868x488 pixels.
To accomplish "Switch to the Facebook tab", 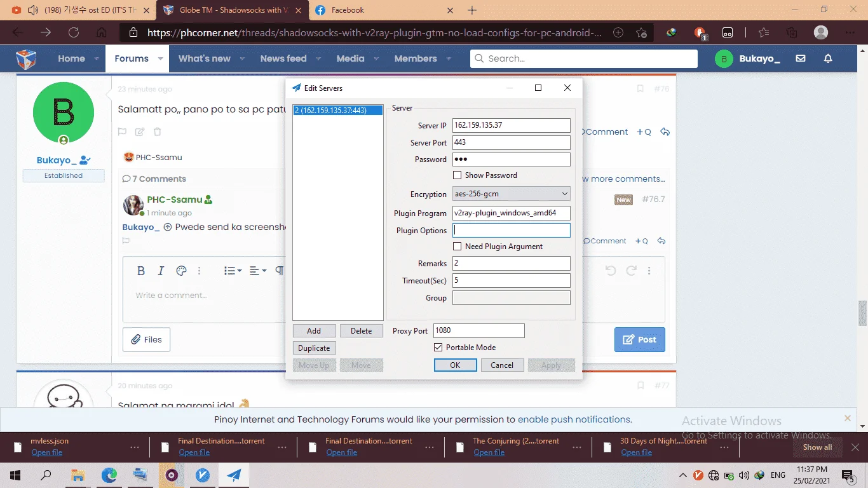I will pyautogui.click(x=384, y=10).
